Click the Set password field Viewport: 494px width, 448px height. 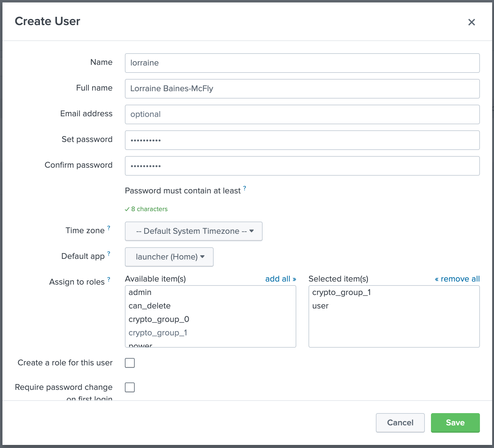pyautogui.click(x=302, y=140)
